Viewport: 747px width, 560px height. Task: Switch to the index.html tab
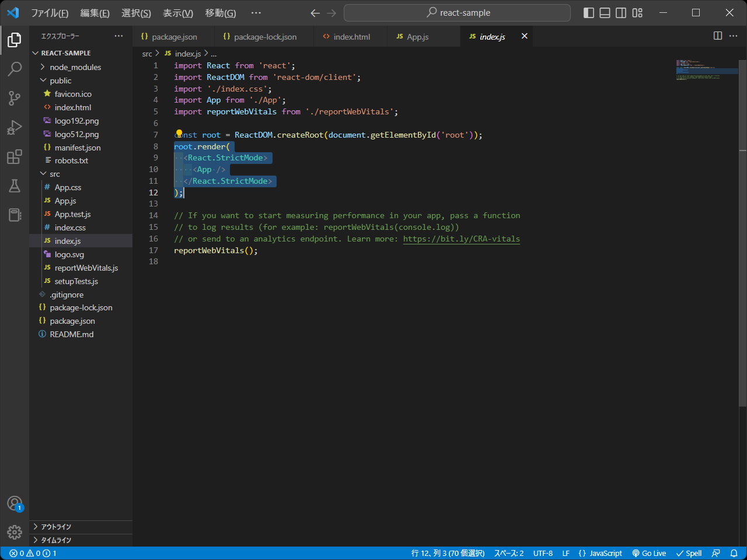[351, 37]
